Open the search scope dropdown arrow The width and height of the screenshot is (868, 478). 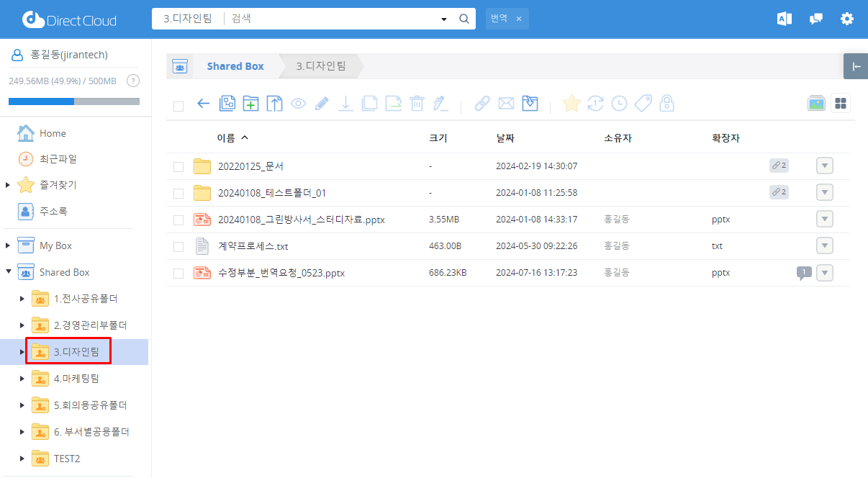tap(444, 19)
